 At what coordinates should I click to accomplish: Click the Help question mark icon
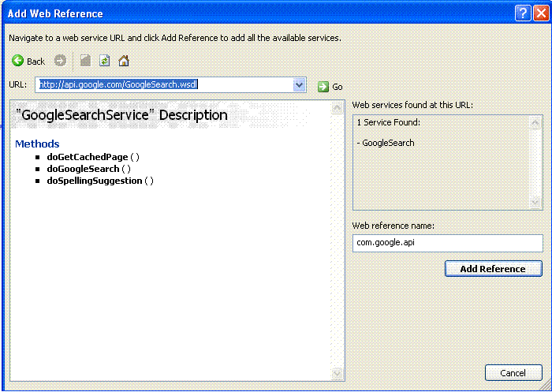point(523,13)
